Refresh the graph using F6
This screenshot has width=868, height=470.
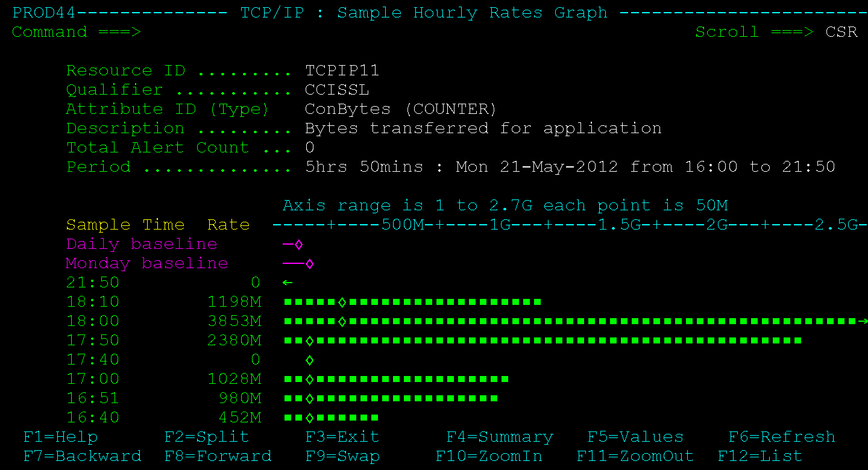(x=781, y=436)
